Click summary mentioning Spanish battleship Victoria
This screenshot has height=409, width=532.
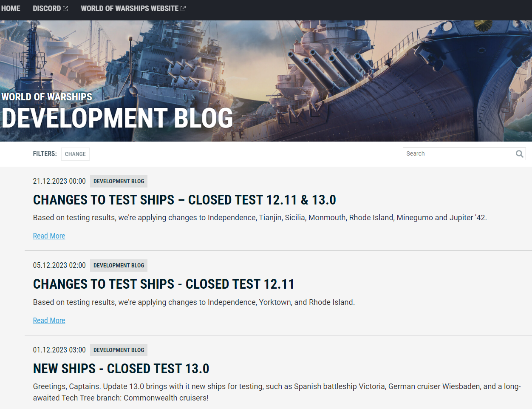tap(277, 392)
